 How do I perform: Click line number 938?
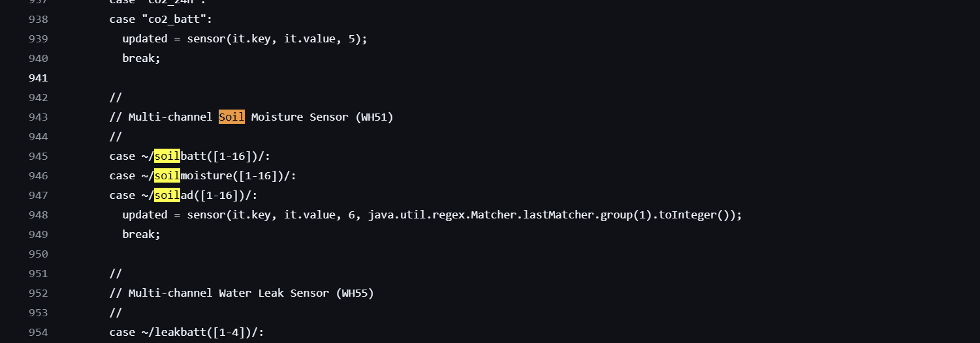[x=38, y=20]
